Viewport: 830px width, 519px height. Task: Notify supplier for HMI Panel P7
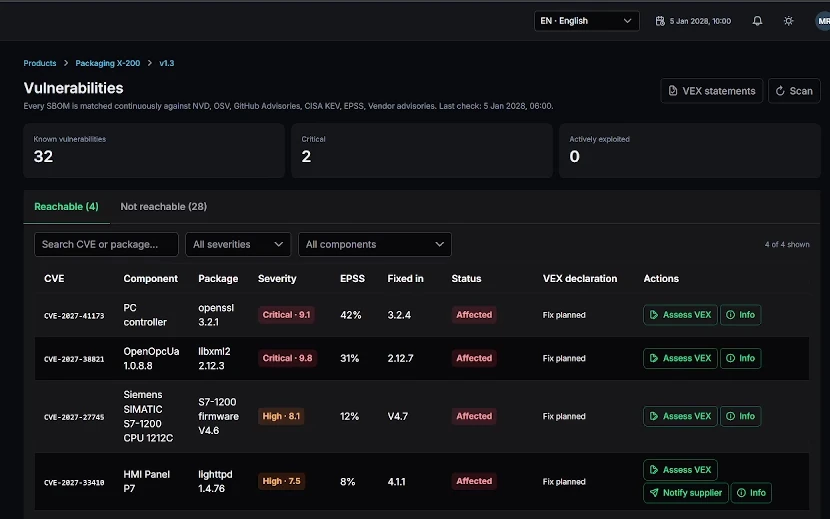tap(686, 493)
